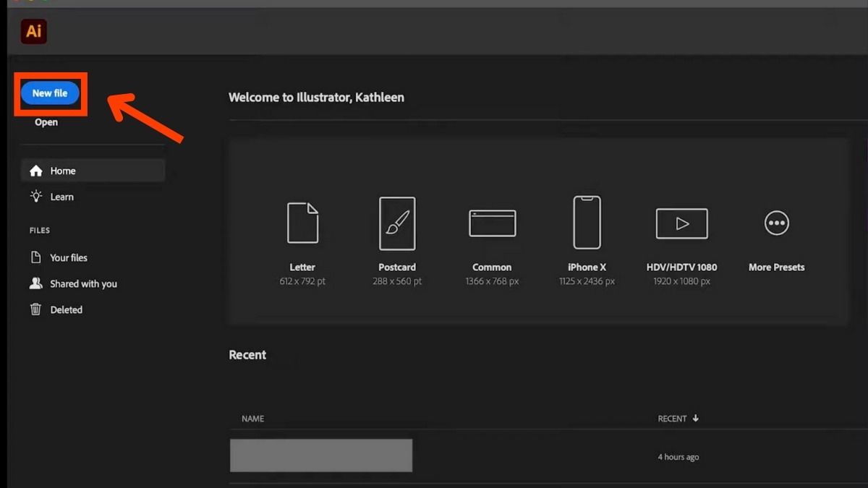The height and width of the screenshot is (488, 868).
Task: Open Your files in sidebar
Action: coord(69,257)
